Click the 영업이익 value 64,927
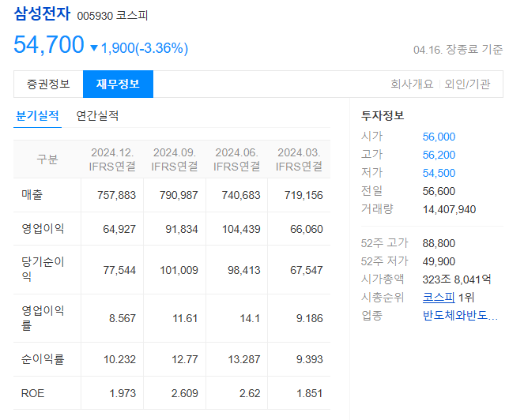This screenshot has height=420, width=509. (x=119, y=229)
